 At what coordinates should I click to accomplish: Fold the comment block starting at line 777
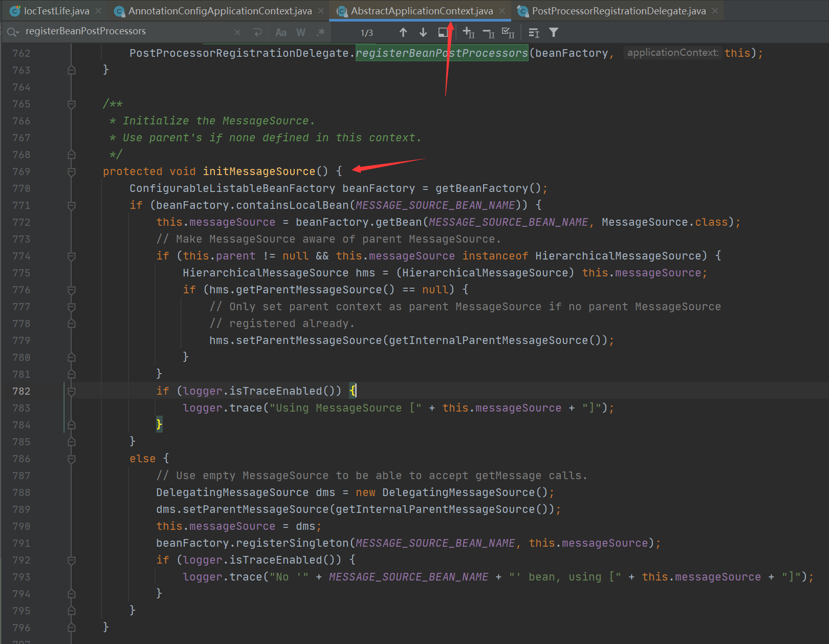point(72,307)
